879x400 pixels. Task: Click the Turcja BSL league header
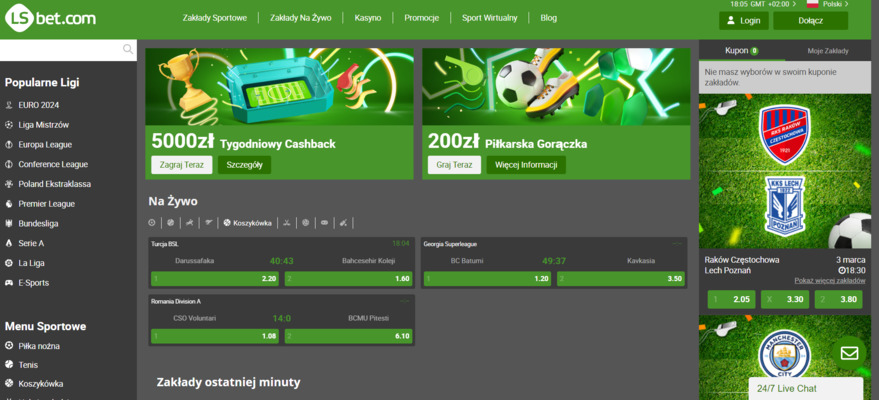click(165, 244)
